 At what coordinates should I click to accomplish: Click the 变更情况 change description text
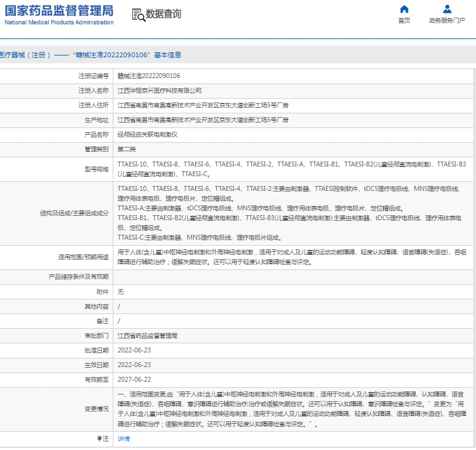pos(292,409)
